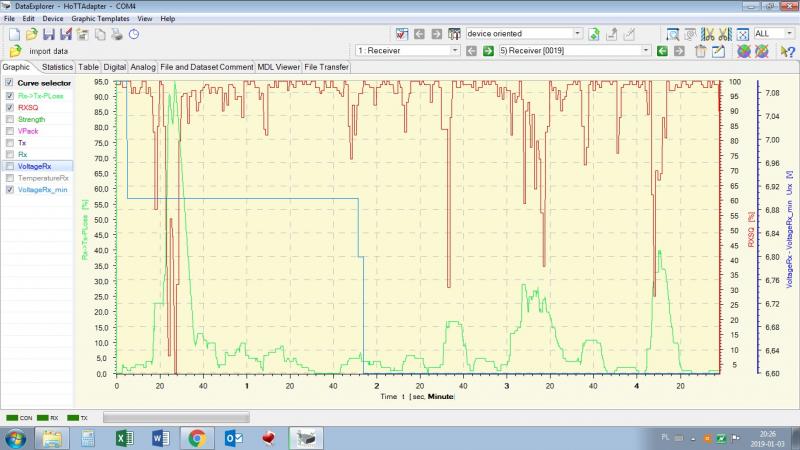
Task: Click the new file icon
Action: click(x=14, y=34)
